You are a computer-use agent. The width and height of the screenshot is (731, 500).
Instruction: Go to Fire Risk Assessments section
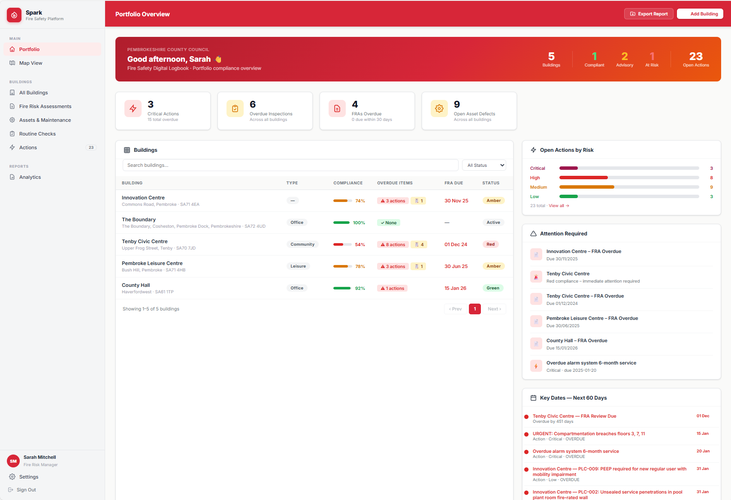pos(45,106)
